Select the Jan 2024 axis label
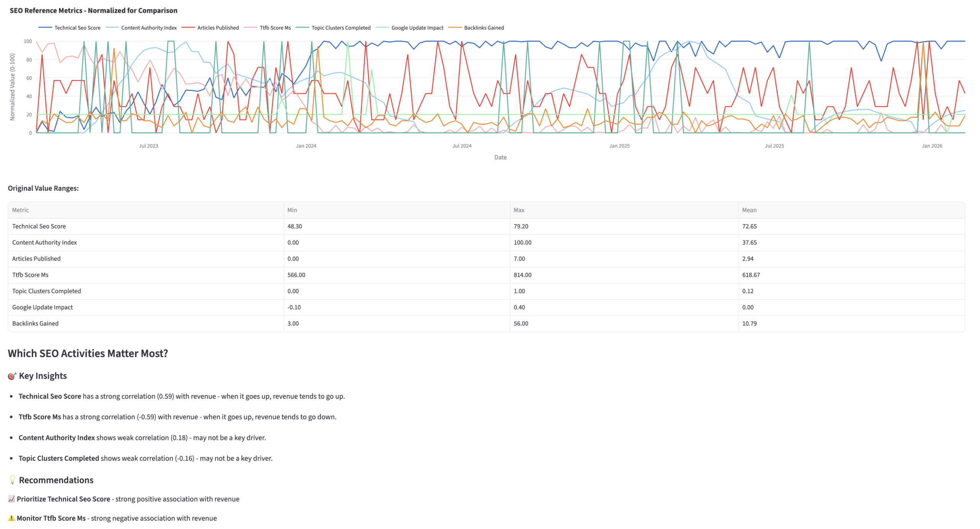The width and height of the screenshot is (980, 529). pyautogui.click(x=307, y=145)
